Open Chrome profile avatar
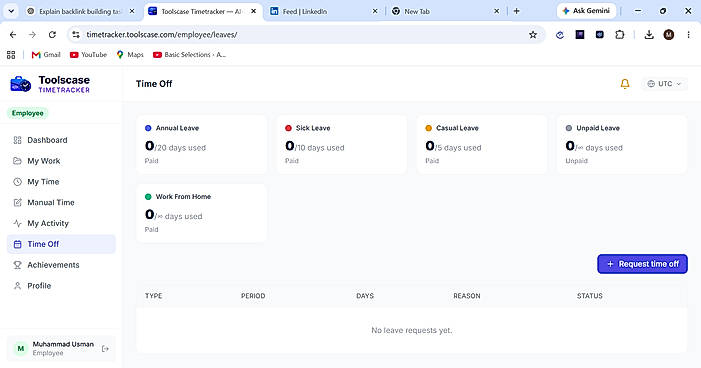 point(669,34)
